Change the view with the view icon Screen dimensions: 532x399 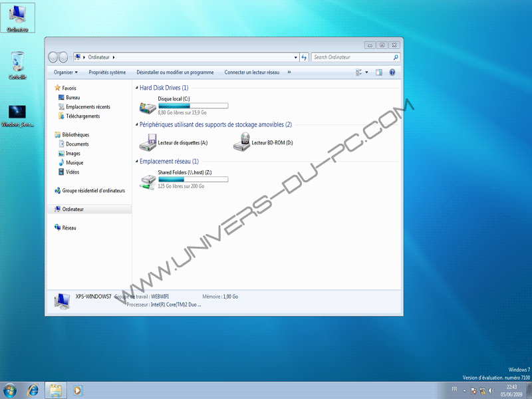coord(358,72)
